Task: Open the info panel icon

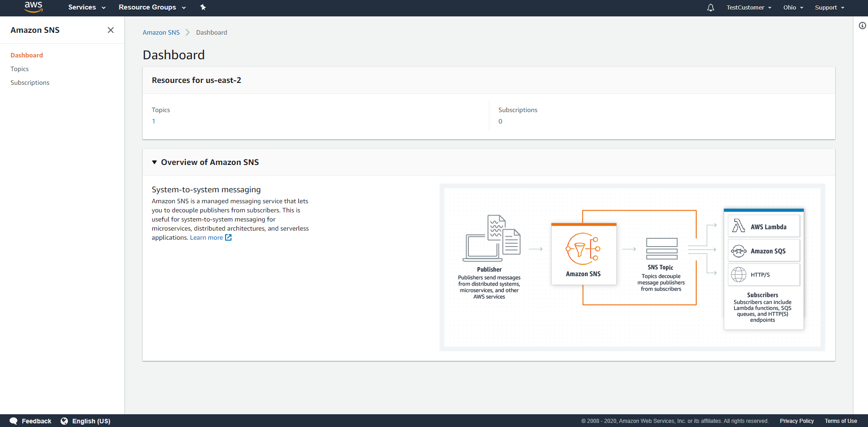Action: (863, 26)
